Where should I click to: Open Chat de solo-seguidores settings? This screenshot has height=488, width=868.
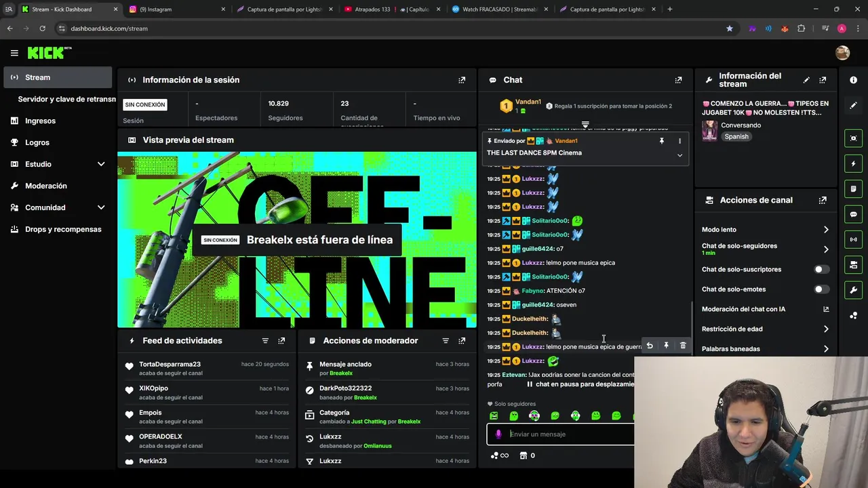(x=766, y=249)
